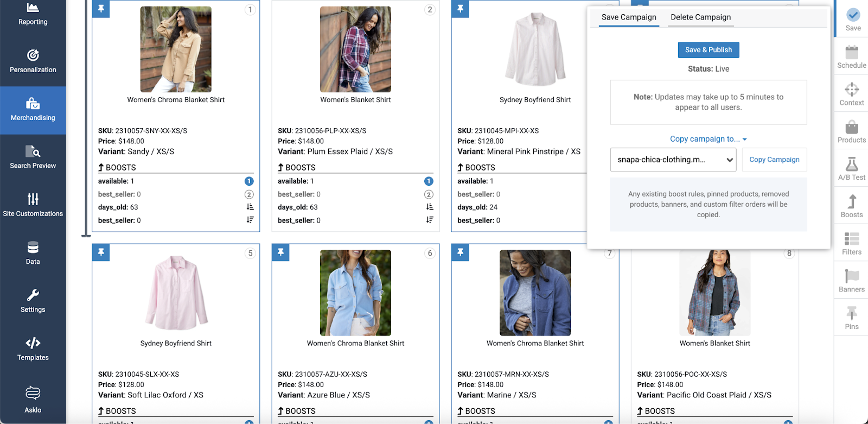Open the Context tool panel
Viewport: 868px width, 424px height.
pos(851,94)
